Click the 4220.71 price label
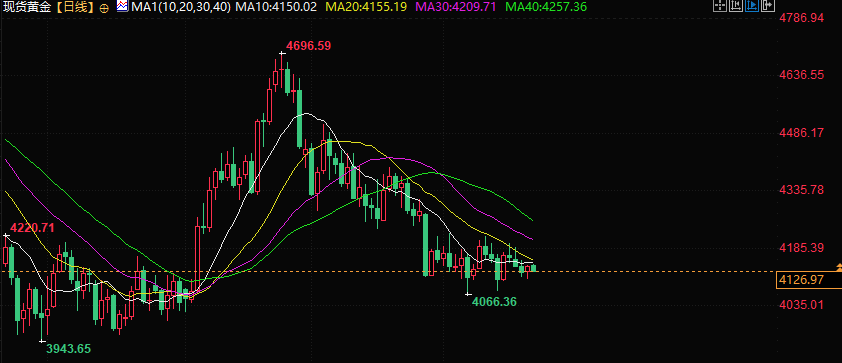This screenshot has height=363, width=842. coord(32,228)
